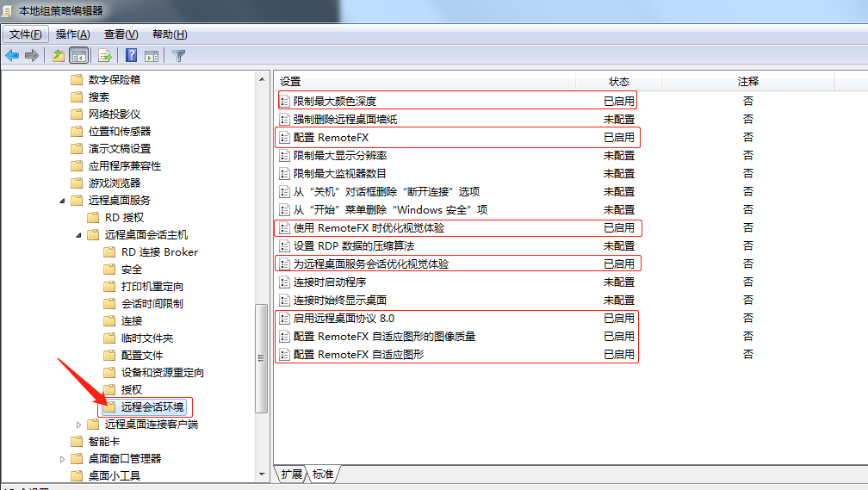This screenshot has width=868, height=490.
Task: Click the folder icon beside 桌面小工具
Action: coord(77,475)
